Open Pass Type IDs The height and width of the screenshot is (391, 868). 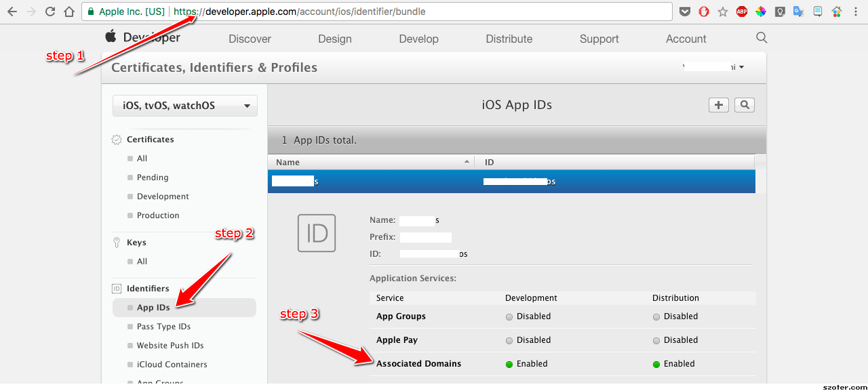[x=163, y=327]
